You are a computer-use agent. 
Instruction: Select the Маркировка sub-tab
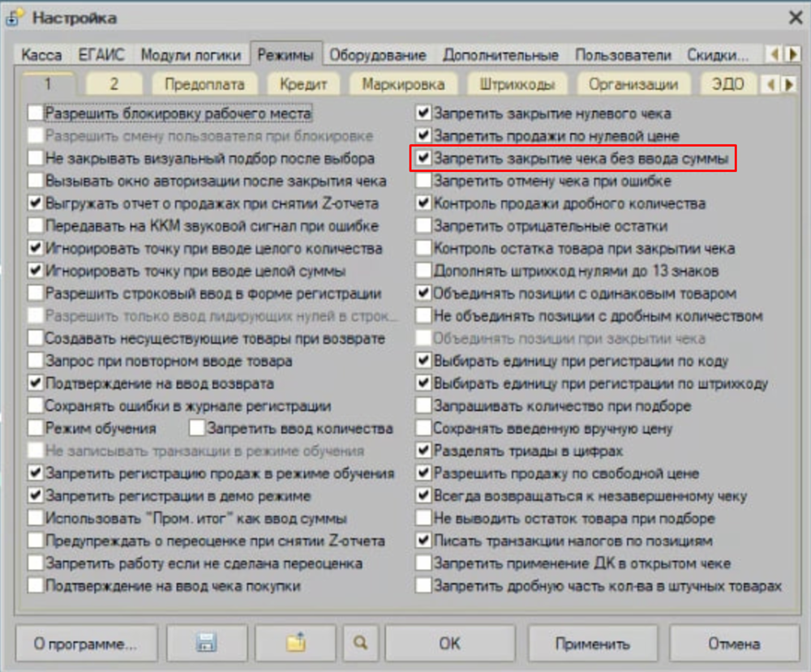[403, 84]
